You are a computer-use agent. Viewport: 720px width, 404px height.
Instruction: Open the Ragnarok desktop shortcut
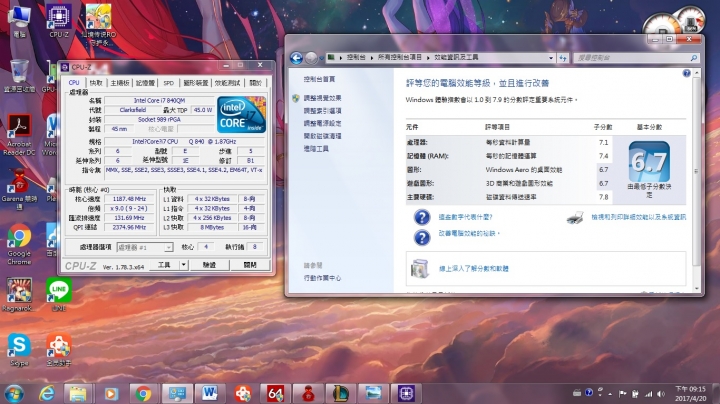(18, 295)
